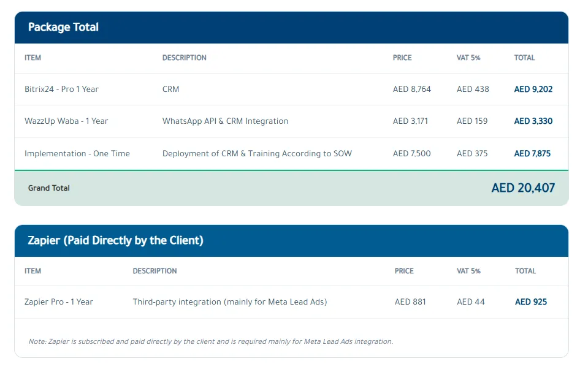Click the ITEM column header in Package Total table
The height and width of the screenshot is (372, 588).
point(32,58)
